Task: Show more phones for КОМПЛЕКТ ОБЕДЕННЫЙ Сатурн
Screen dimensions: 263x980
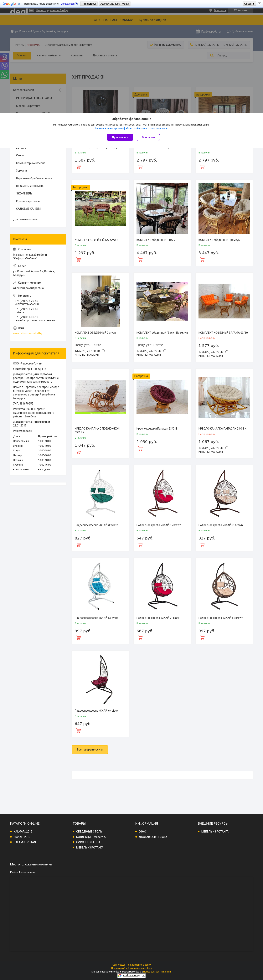Action: click(103, 351)
